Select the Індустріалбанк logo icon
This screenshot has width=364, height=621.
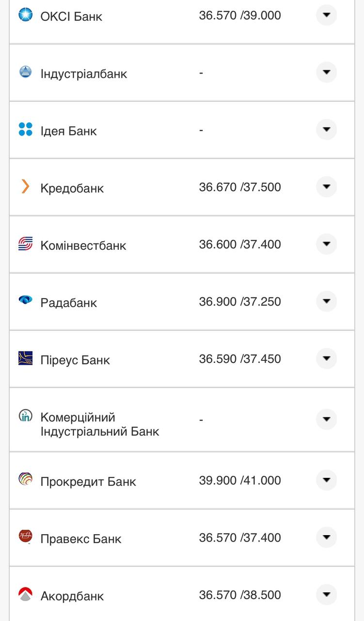point(26,72)
